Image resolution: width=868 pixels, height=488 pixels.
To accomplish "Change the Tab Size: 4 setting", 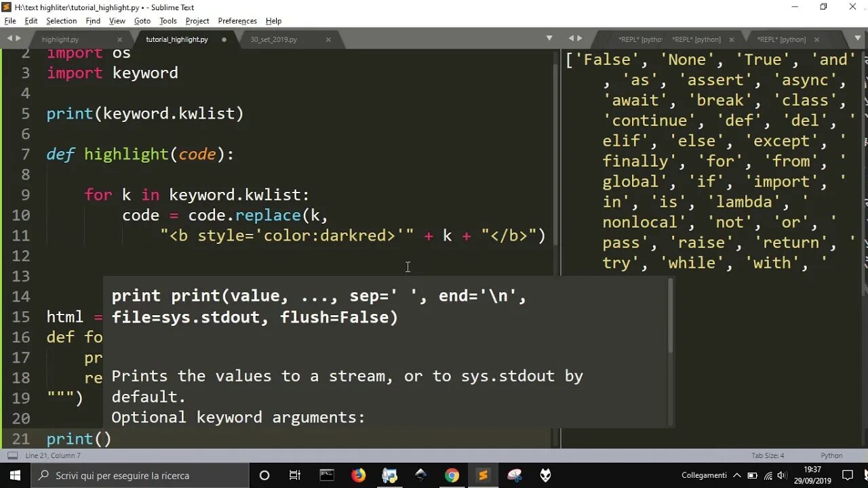I will coord(768,455).
